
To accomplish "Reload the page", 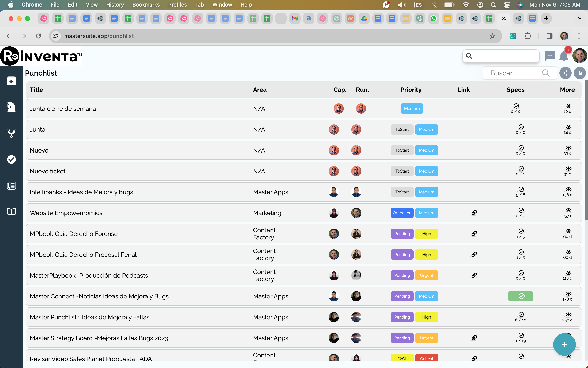I will pyautogui.click(x=38, y=36).
